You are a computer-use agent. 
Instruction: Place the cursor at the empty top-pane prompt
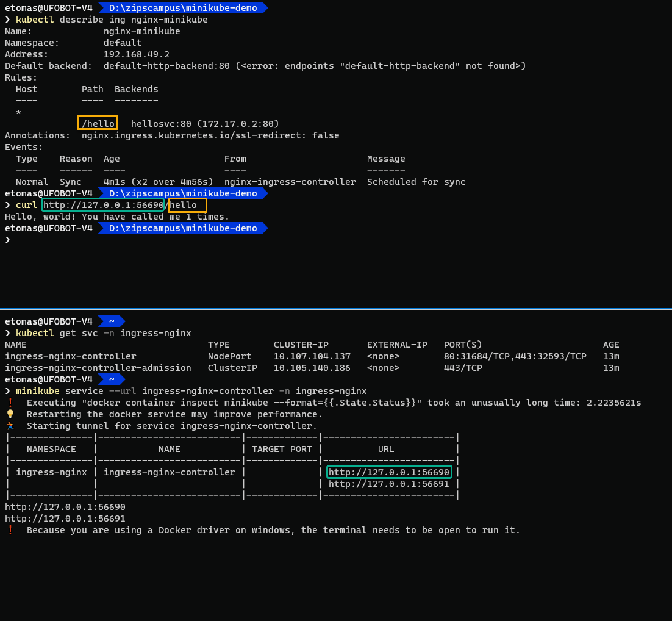(16, 240)
